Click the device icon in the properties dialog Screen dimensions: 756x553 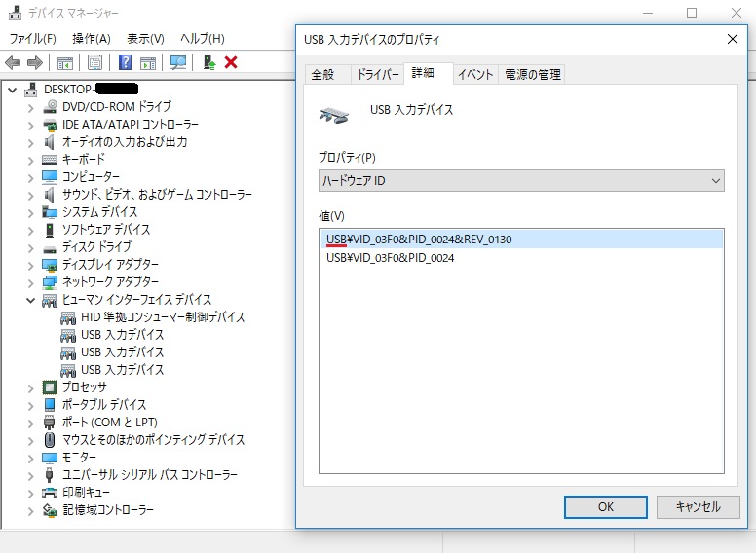click(x=333, y=115)
